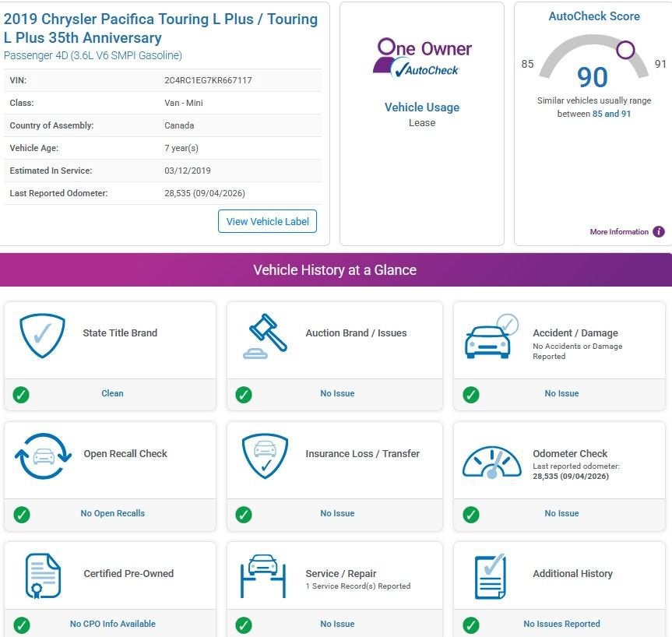Image resolution: width=672 pixels, height=637 pixels.
Task: Click the Open Recall Check card title
Action: (125, 453)
